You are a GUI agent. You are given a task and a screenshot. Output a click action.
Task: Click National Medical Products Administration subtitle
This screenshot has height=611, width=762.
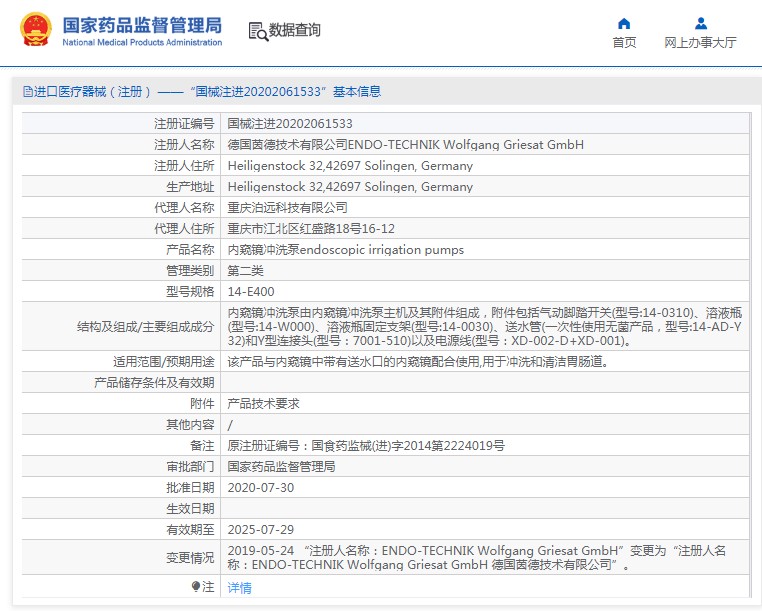click(x=142, y=42)
